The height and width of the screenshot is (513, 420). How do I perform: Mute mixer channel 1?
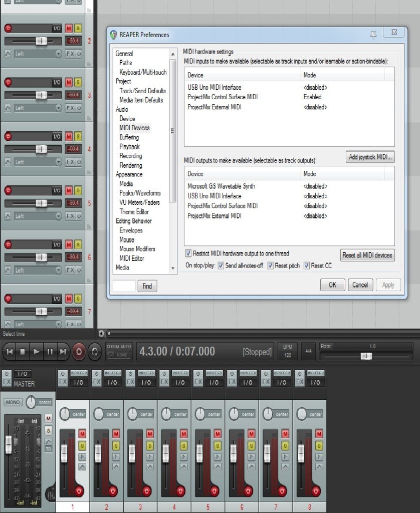(82, 434)
